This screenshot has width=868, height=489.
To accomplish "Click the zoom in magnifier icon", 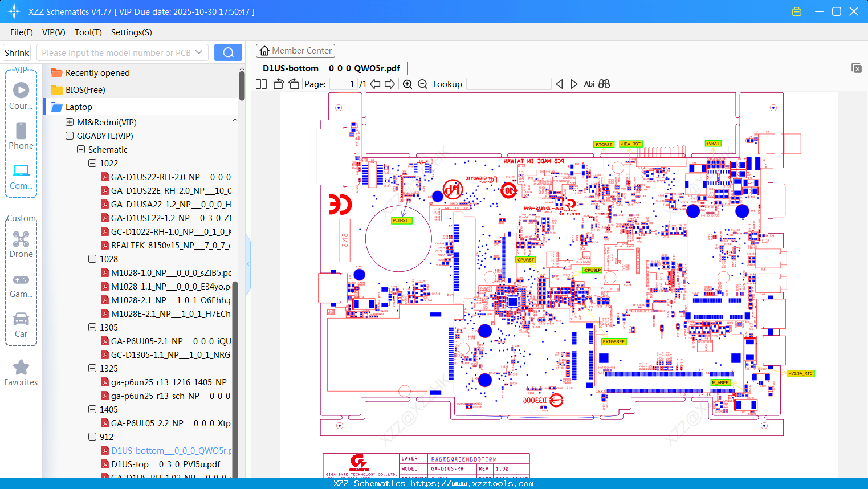I will click(407, 84).
